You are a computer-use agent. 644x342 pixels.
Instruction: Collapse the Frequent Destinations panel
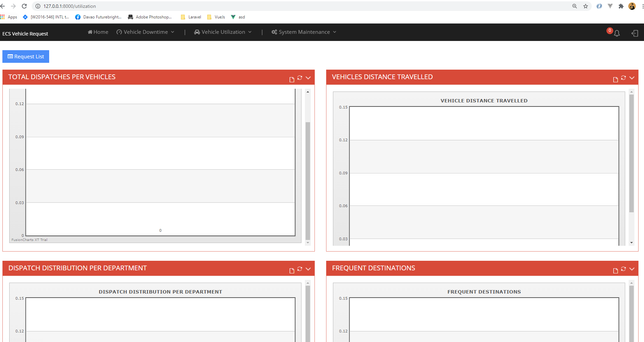coord(632,269)
